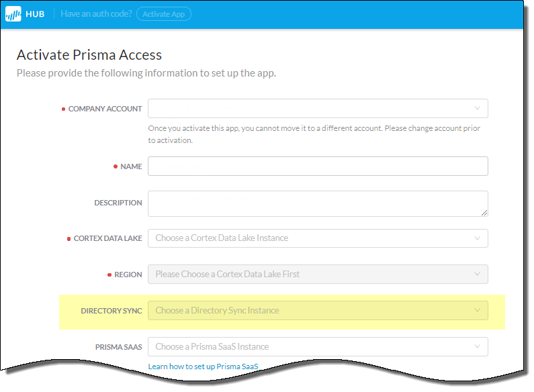Click the Activate App button
534x392 pixels.
[164, 14]
